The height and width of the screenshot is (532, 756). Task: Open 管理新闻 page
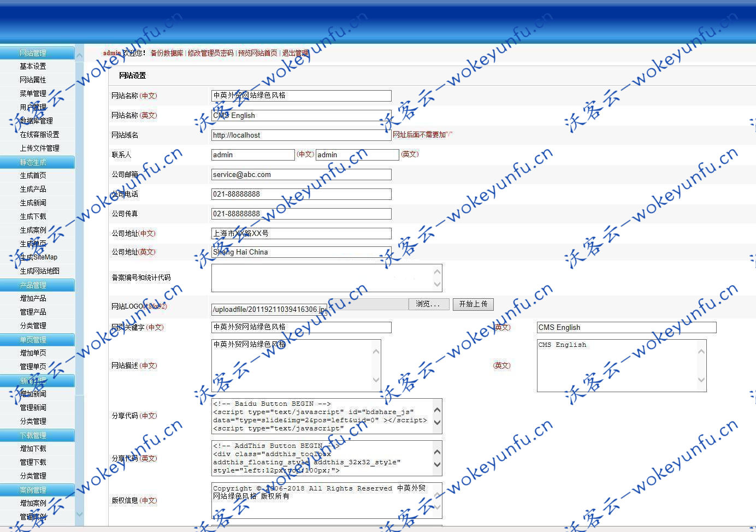click(33, 407)
